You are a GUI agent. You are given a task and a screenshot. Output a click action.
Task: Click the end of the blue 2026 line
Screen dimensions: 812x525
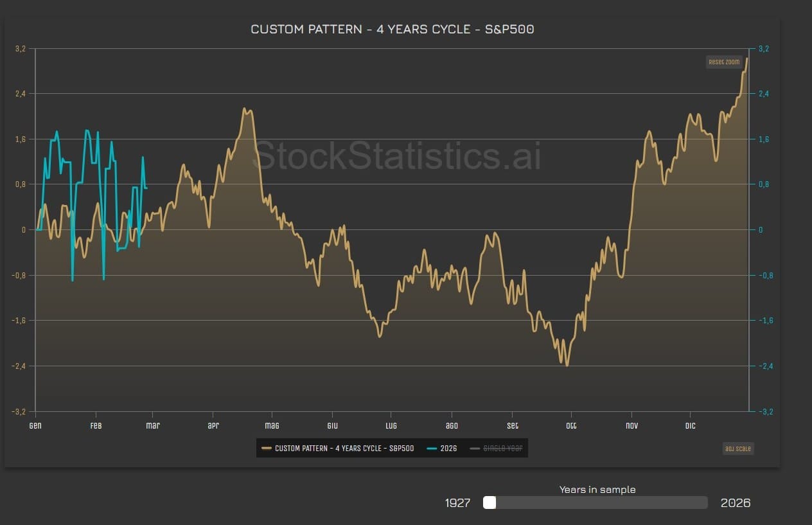tap(147, 188)
